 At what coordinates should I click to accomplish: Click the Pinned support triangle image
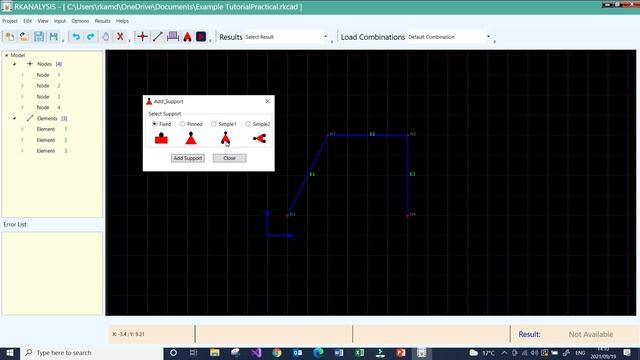pos(191,138)
